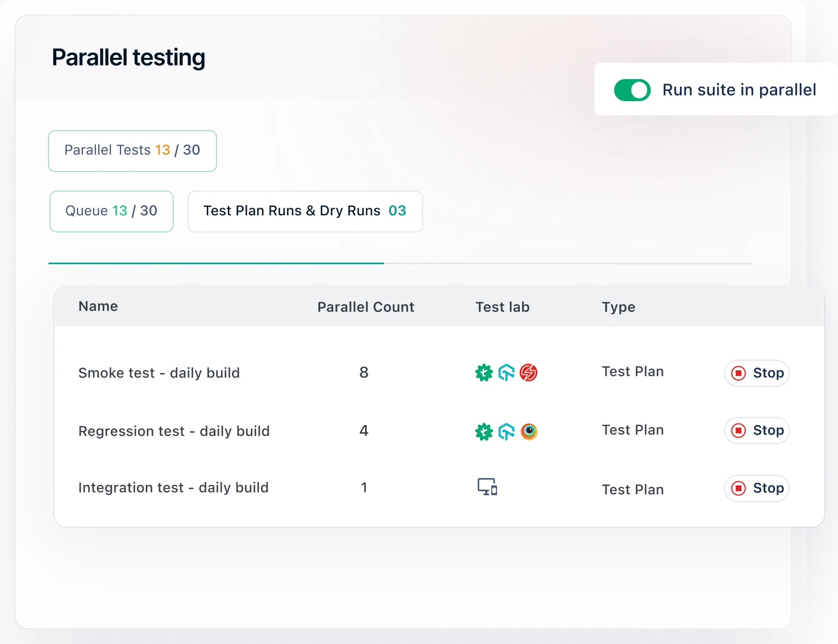Stop the Integration test daily build
Screen dimensions: 838x644
coord(756,488)
